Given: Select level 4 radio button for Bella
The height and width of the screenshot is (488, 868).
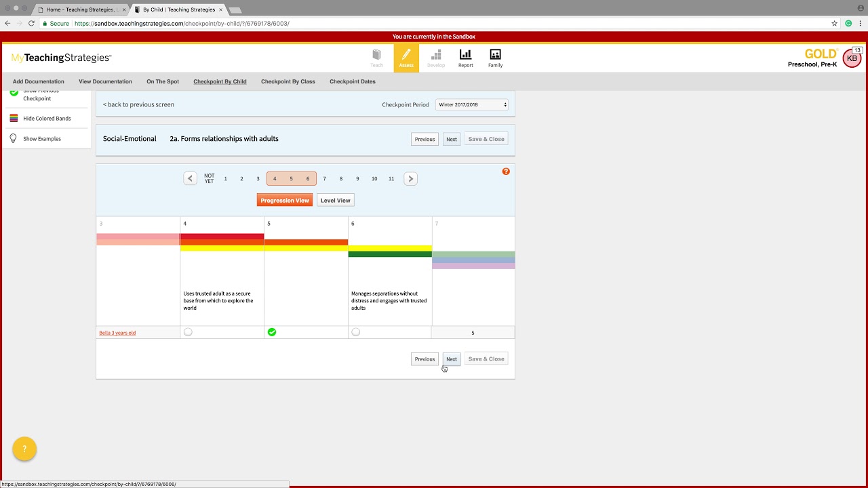Looking at the screenshot, I should [188, 332].
